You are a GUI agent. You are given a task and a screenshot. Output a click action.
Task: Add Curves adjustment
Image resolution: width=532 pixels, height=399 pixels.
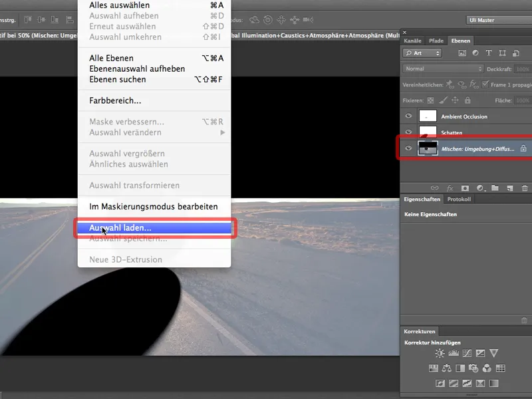(x=467, y=353)
